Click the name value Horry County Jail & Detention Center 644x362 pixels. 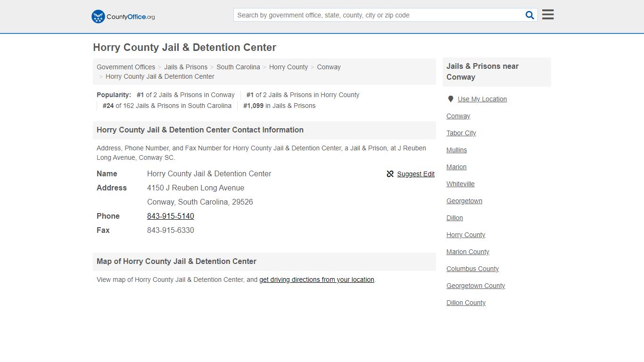tap(209, 173)
